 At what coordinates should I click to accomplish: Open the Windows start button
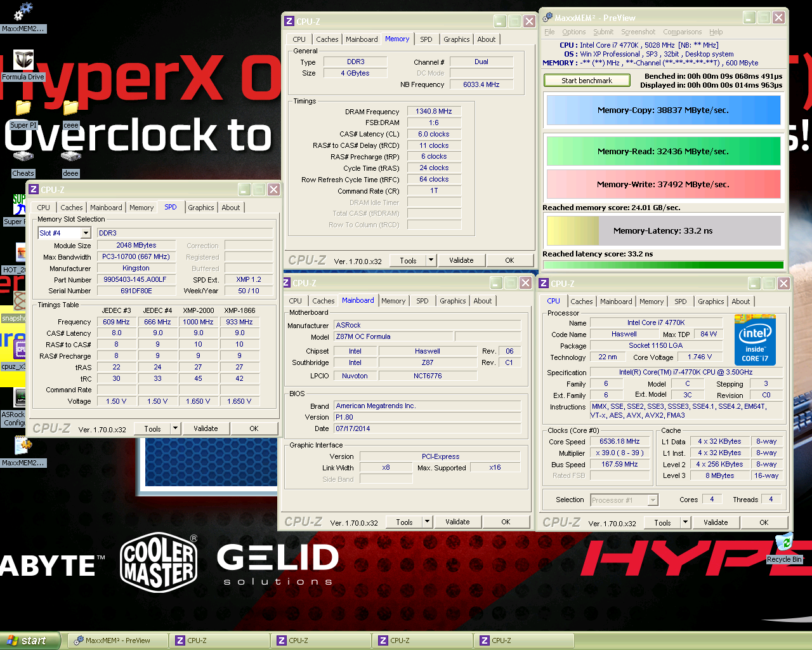[x=30, y=640]
